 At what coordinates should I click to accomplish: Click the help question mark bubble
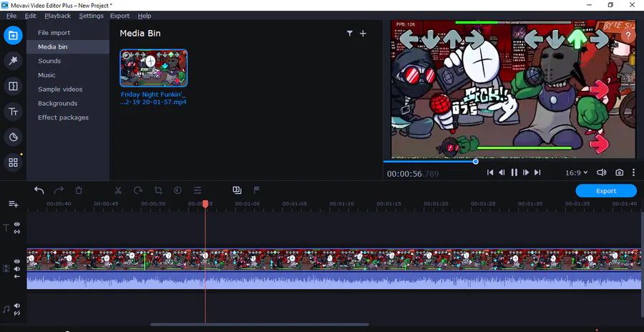tap(628, 35)
